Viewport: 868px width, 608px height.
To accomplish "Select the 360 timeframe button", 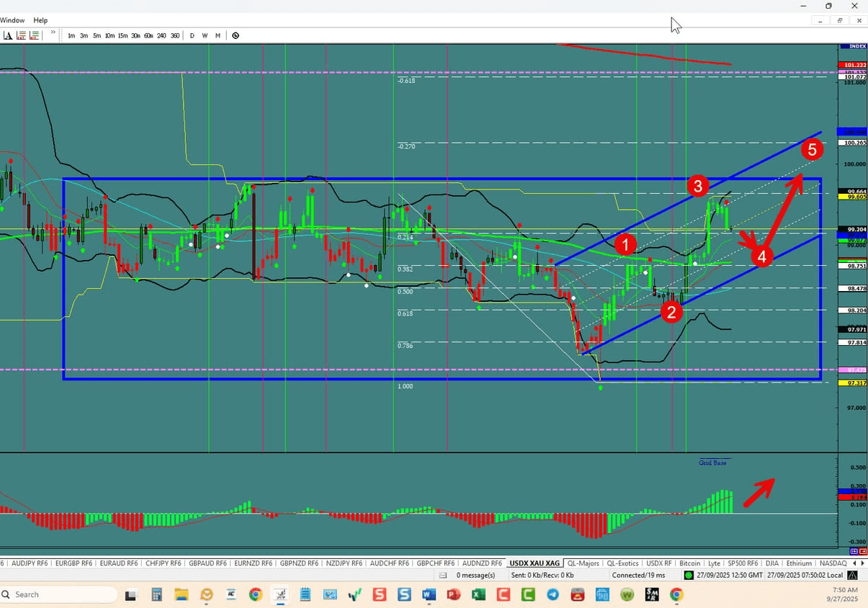I will pos(175,35).
